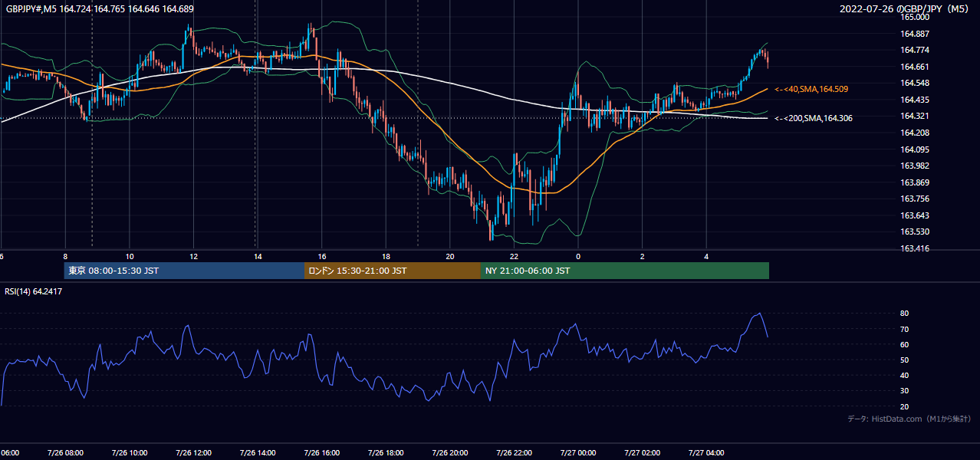
Task: Click hour label 12 under price chart
Action: click(194, 256)
